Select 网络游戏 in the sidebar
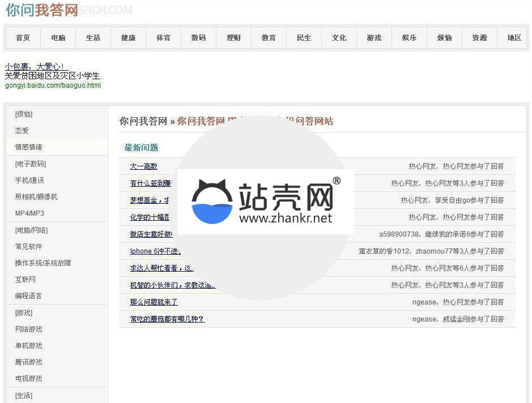532x403 pixels. 28,329
